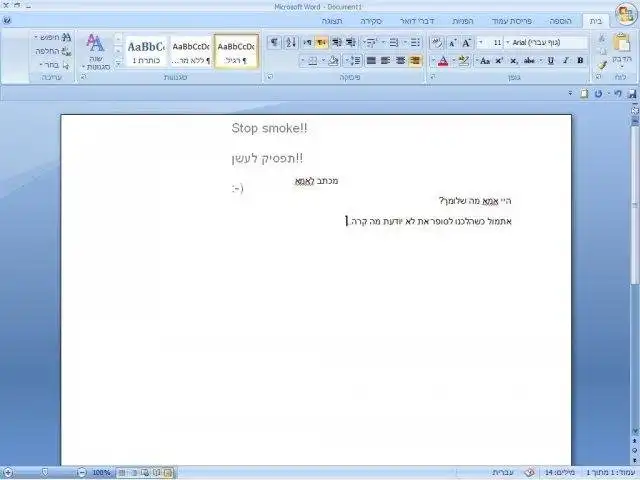This screenshot has height=480, width=640.
Task: Open Paragraph dialog launcher
Action: click(x=269, y=77)
